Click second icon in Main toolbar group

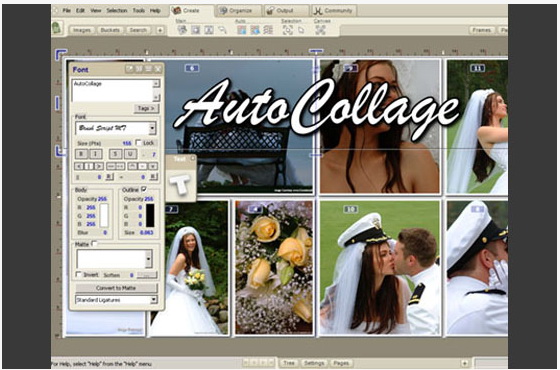pos(196,30)
